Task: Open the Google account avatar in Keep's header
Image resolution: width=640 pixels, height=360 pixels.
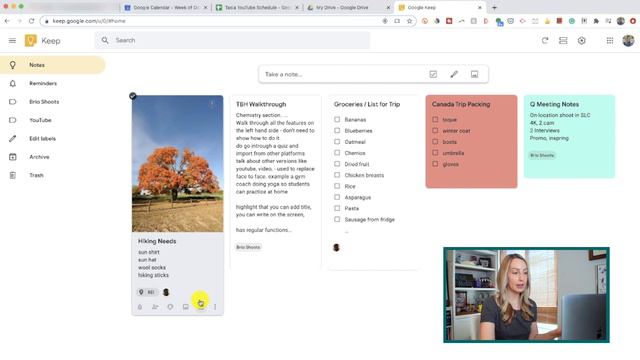Action: pos(628,40)
